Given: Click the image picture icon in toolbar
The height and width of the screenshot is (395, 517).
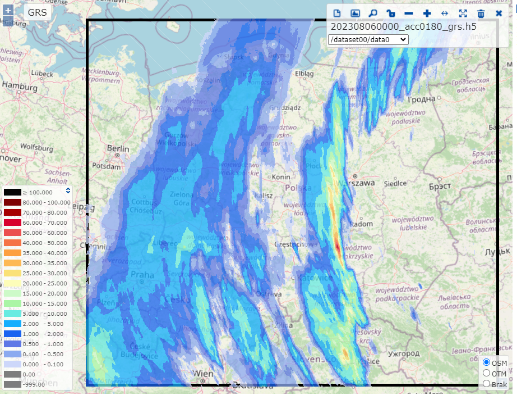Looking at the screenshot, I should tap(355, 13).
